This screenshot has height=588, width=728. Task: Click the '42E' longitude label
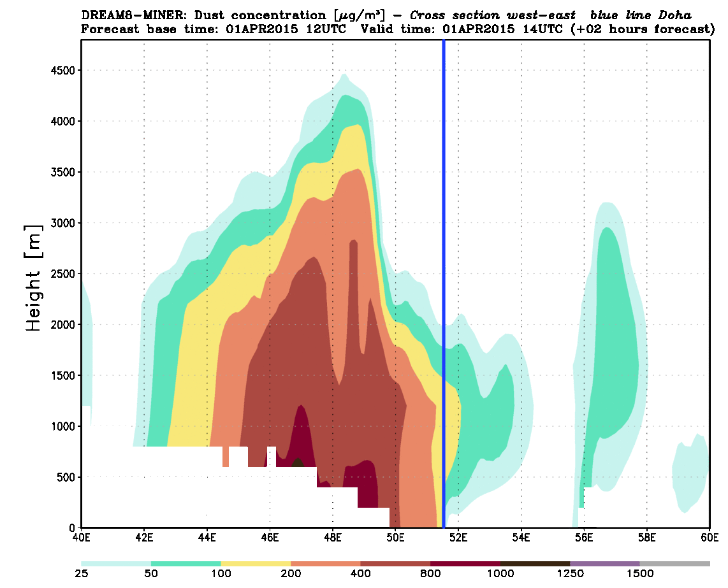[x=144, y=538]
